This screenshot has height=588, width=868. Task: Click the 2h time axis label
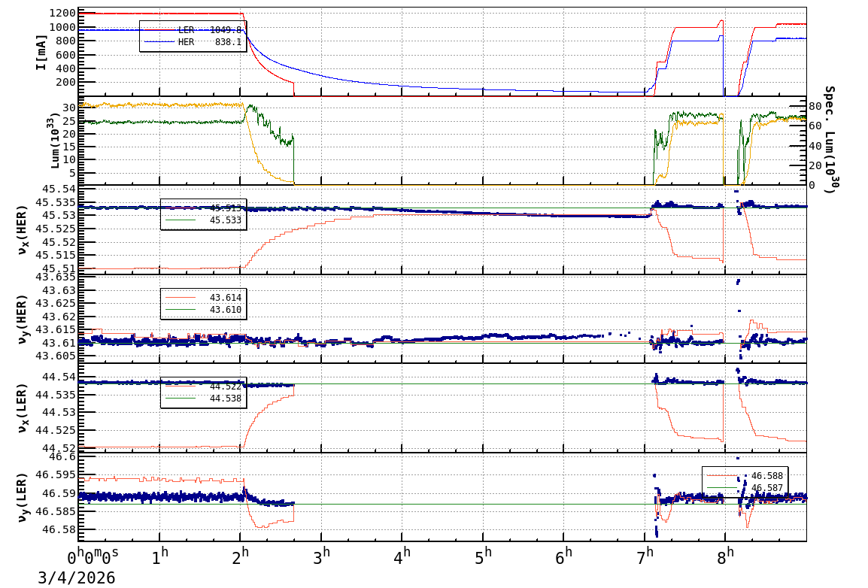241,556
